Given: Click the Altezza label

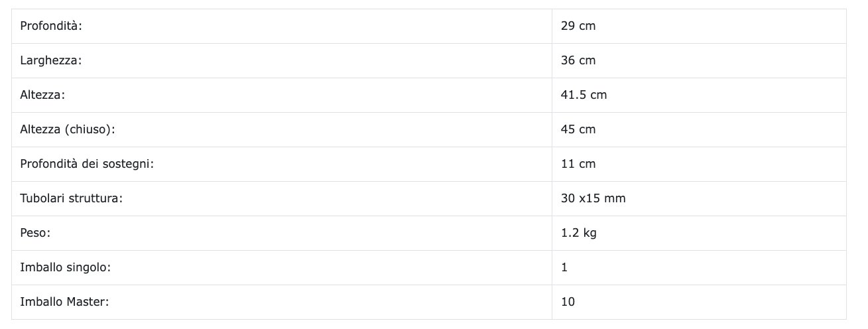Looking at the screenshot, I should 42,95.
